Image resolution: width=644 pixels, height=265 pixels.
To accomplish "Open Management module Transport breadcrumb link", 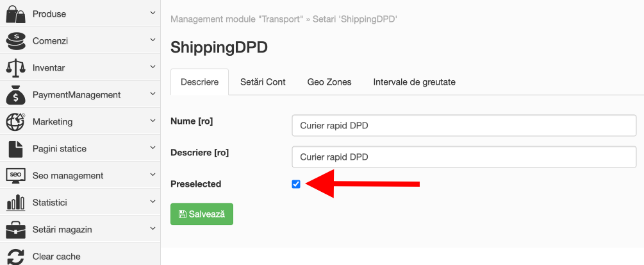I will click(236, 19).
